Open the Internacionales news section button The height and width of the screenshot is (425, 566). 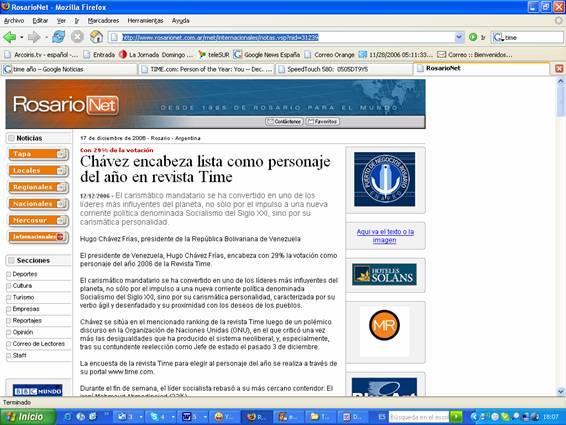click(x=38, y=237)
